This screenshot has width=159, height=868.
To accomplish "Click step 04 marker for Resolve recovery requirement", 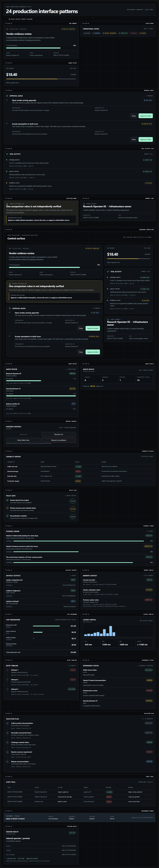I will 7,752.
